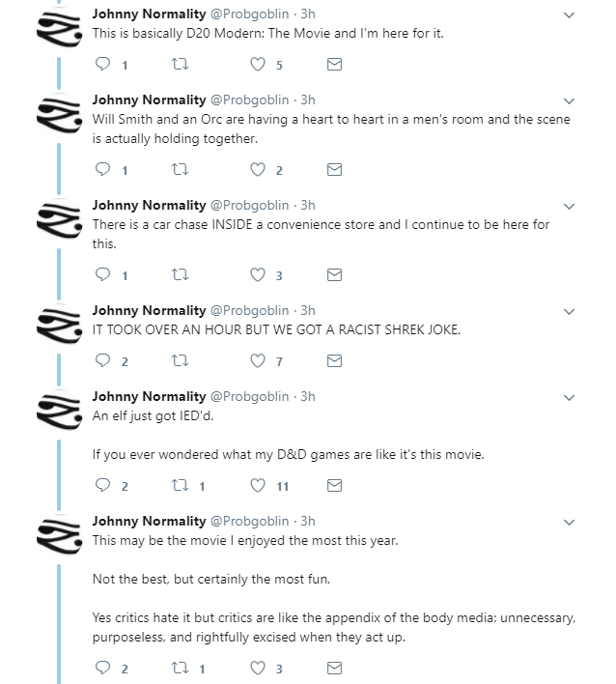Screen dimensions: 616x684
Task: Reply to the elf got IED'd tweet
Action: (x=102, y=485)
